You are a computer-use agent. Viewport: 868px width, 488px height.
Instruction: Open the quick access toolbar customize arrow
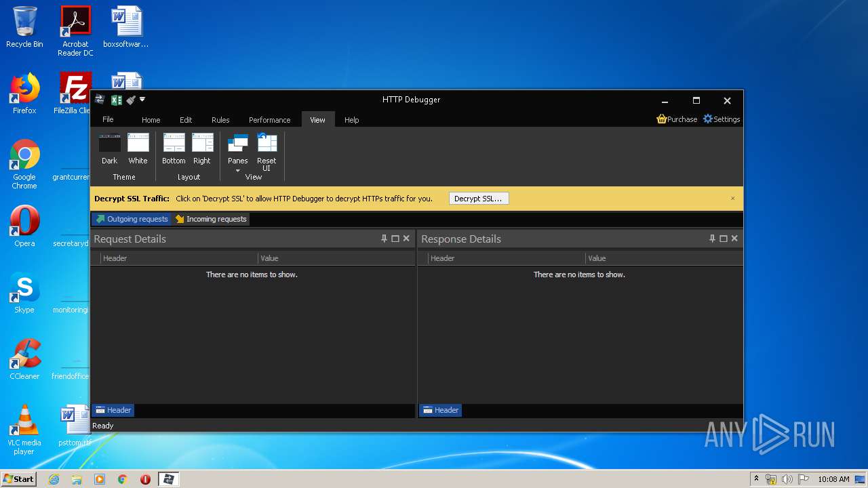142,100
